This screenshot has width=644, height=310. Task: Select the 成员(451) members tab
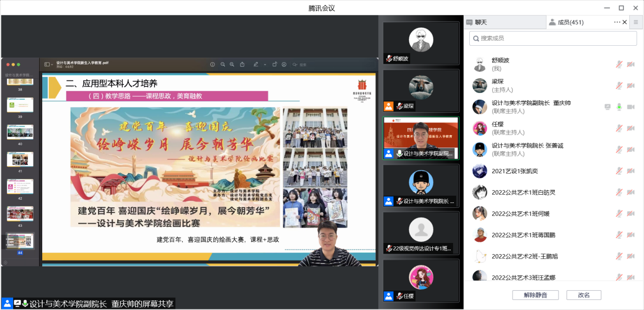570,22
